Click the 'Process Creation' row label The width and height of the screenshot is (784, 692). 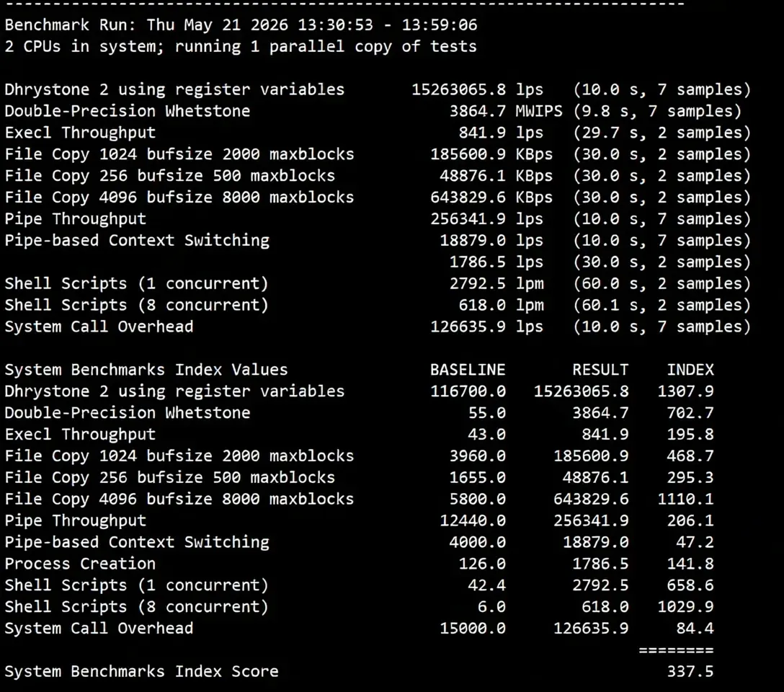pyautogui.click(x=80, y=562)
